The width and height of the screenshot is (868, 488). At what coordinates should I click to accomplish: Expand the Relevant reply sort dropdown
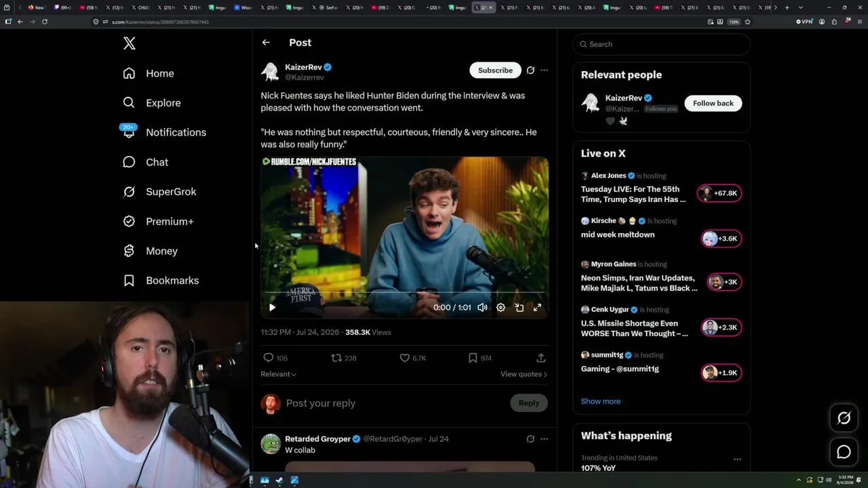pos(279,374)
